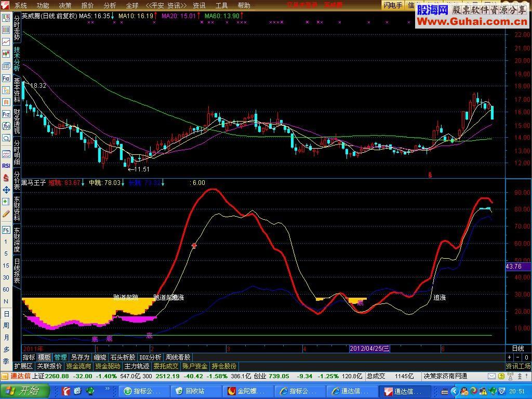Open the 分析 menu
This screenshot has width=532, height=399.
[110, 5]
